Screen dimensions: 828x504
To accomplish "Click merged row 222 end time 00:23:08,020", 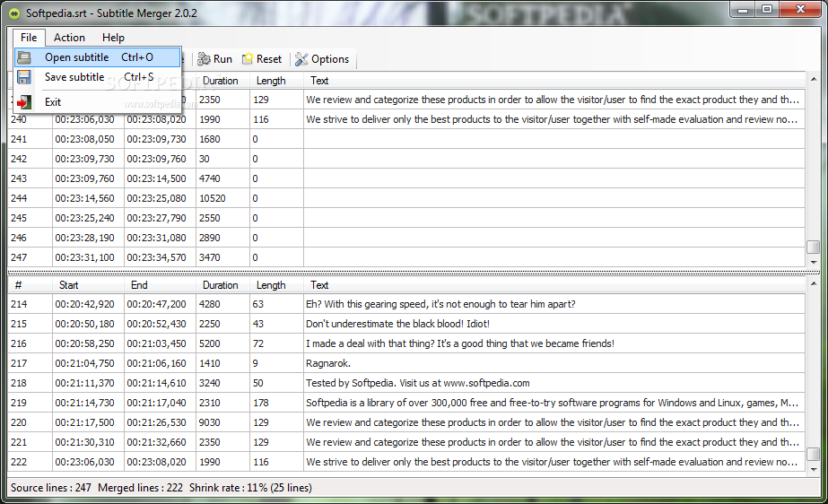I will click(x=156, y=462).
